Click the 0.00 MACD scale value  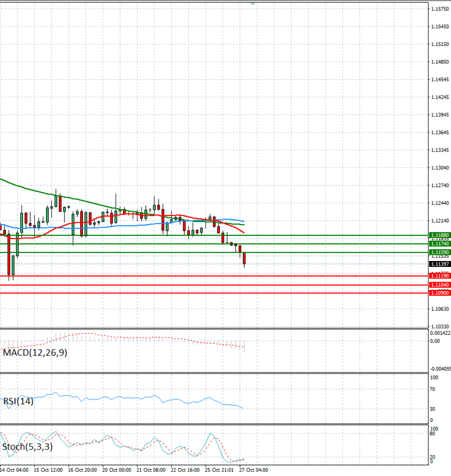tap(435, 341)
